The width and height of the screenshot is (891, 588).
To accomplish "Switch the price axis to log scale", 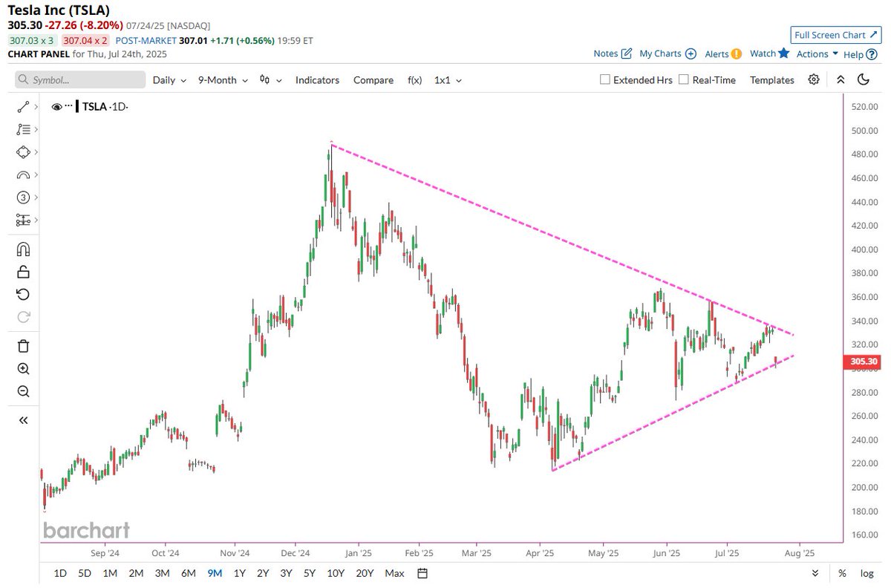I will tap(866, 573).
